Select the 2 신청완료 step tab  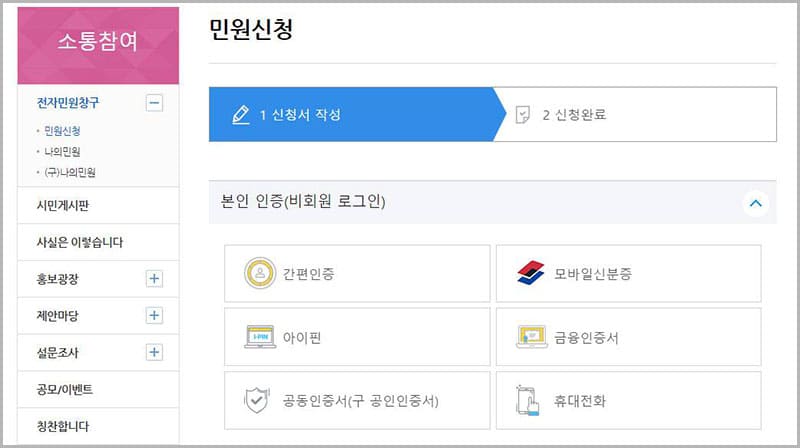pyautogui.click(x=574, y=115)
